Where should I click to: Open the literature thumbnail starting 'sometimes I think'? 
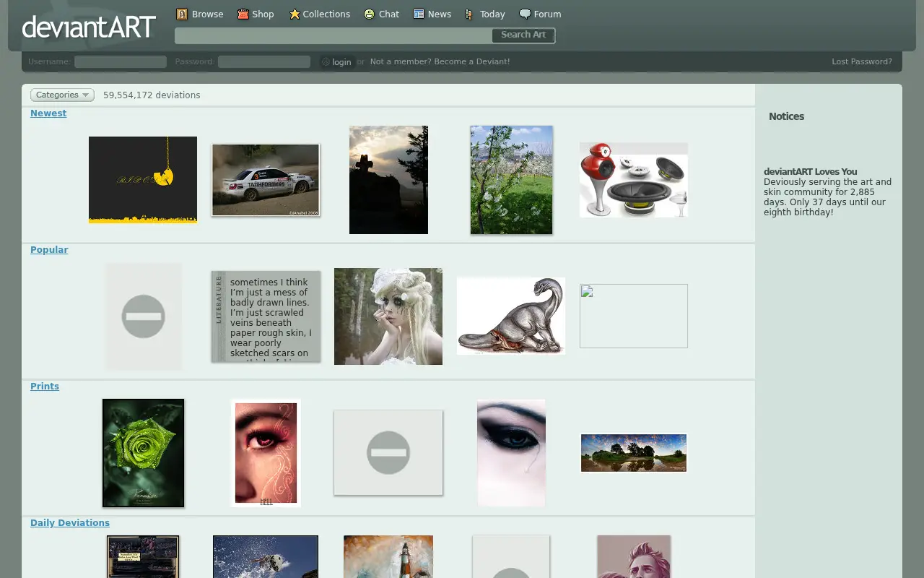click(x=266, y=316)
